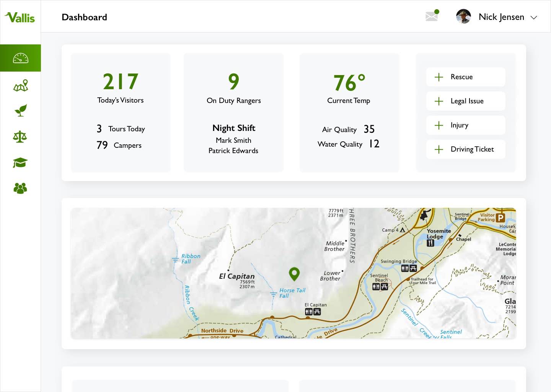Click Sentinel Beach picnic icon on map
The width and height of the screenshot is (551, 392).
click(384, 286)
